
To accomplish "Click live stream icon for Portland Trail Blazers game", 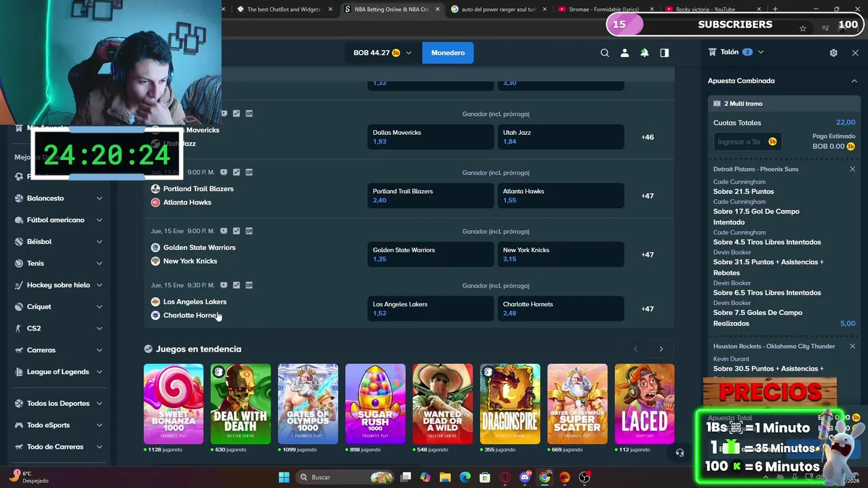I will [x=224, y=172].
